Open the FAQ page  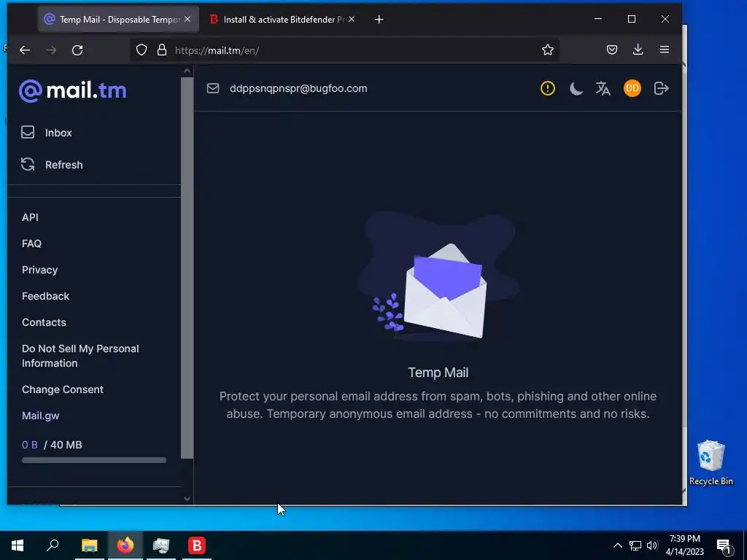point(31,244)
